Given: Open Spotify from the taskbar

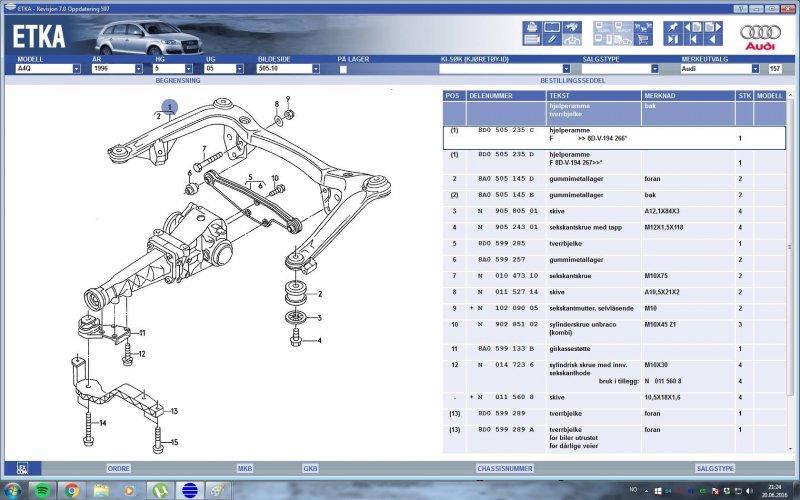Looking at the screenshot, I should 42,490.
